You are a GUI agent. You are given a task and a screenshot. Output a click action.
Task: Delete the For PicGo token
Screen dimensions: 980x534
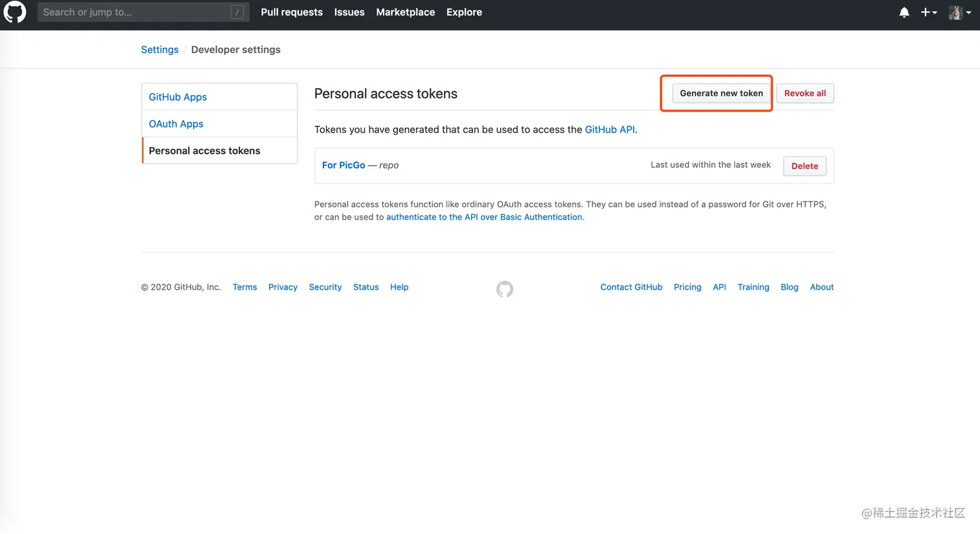pyautogui.click(x=804, y=166)
